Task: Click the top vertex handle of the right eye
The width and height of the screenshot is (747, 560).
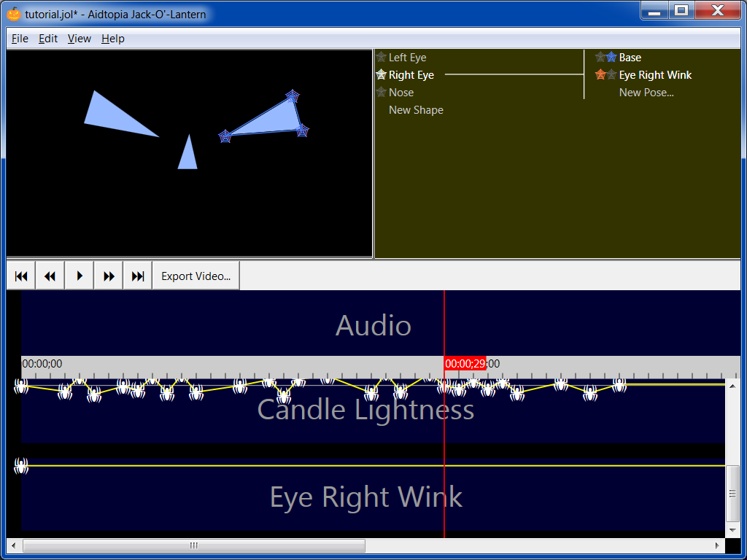Action: 292,96
